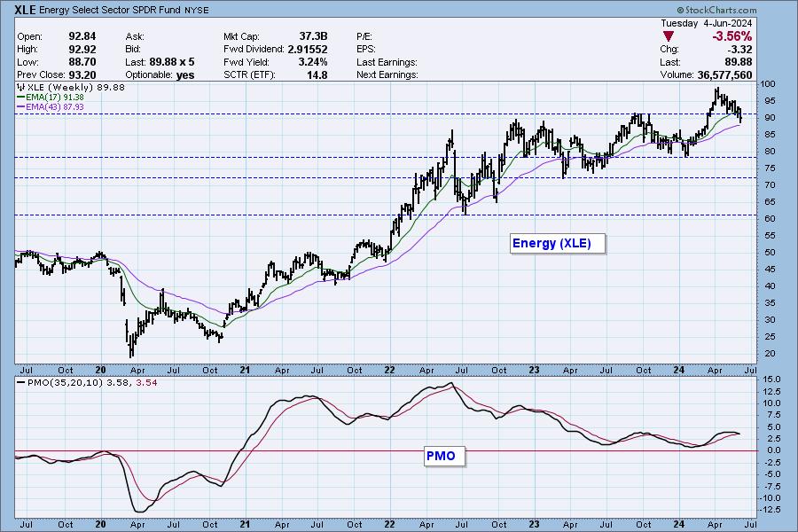Viewport: 798px width, 532px height.
Task: Click the NYSE exchange label
Action: [197, 11]
